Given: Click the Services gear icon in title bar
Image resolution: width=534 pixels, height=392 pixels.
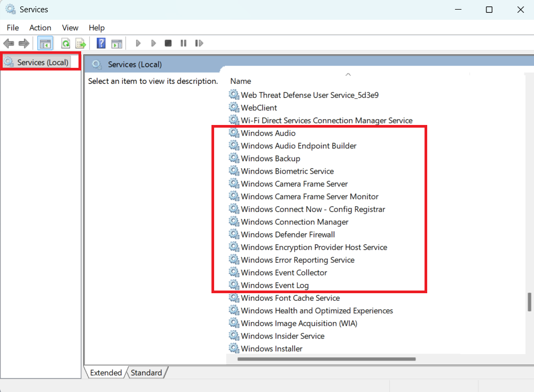Looking at the screenshot, I should tap(11, 9).
